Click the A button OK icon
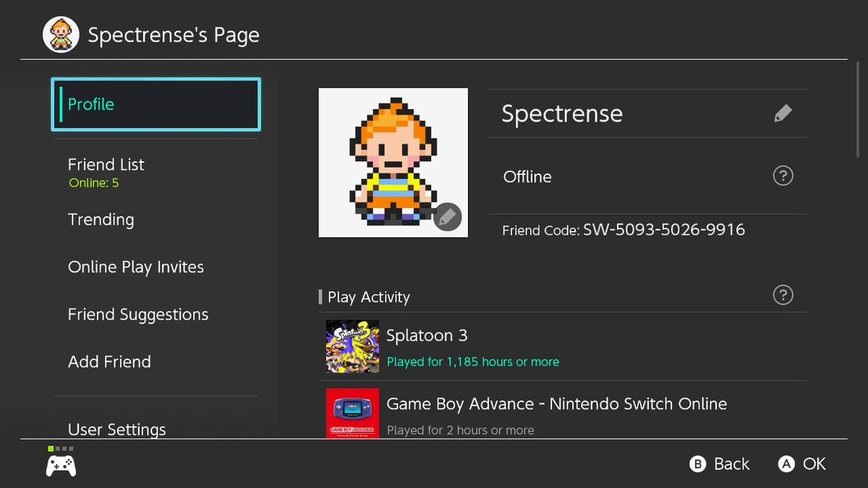 pyautogui.click(x=786, y=464)
